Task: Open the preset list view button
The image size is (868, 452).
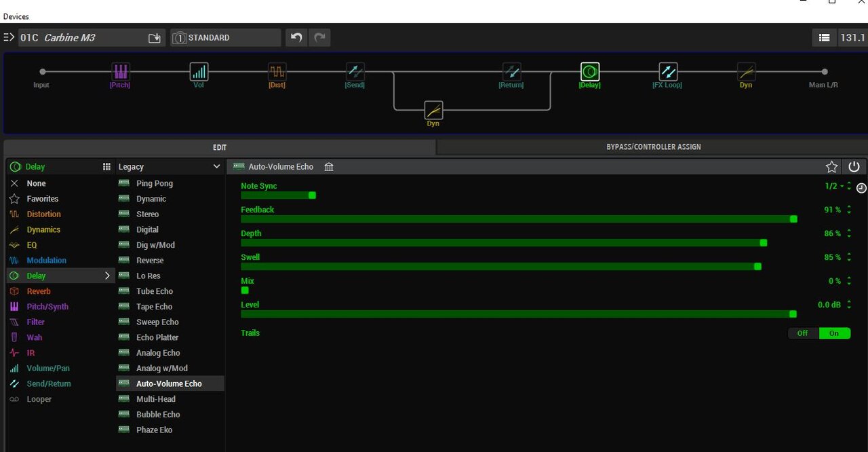Action: pyautogui.click(x=824, y=38)
